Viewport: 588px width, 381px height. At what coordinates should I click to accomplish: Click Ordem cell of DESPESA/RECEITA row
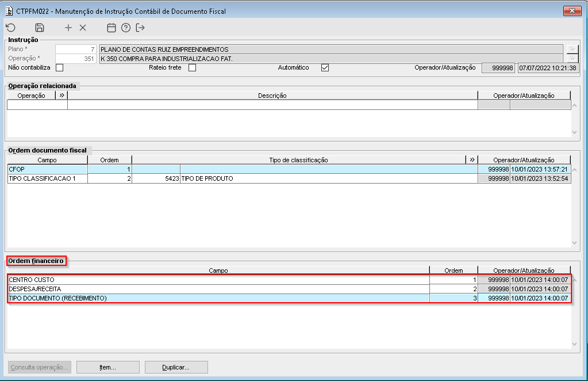[x=454, y=289]
